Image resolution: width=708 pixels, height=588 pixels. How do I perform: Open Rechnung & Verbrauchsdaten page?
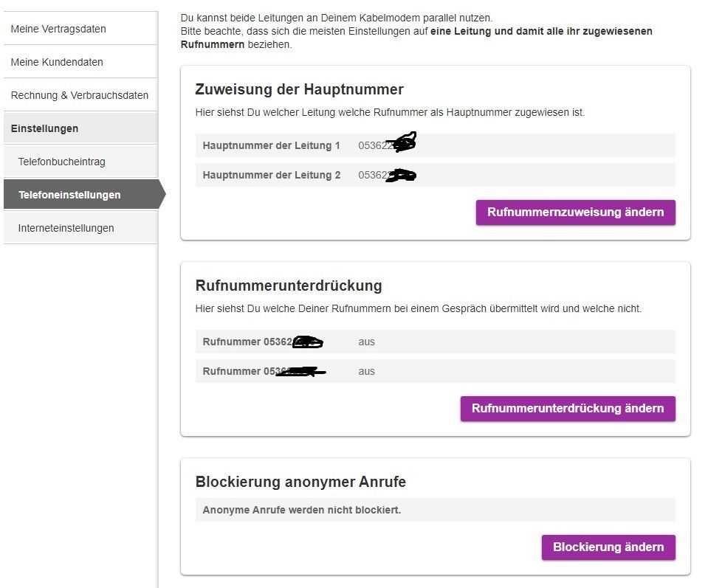pos(79,95)
